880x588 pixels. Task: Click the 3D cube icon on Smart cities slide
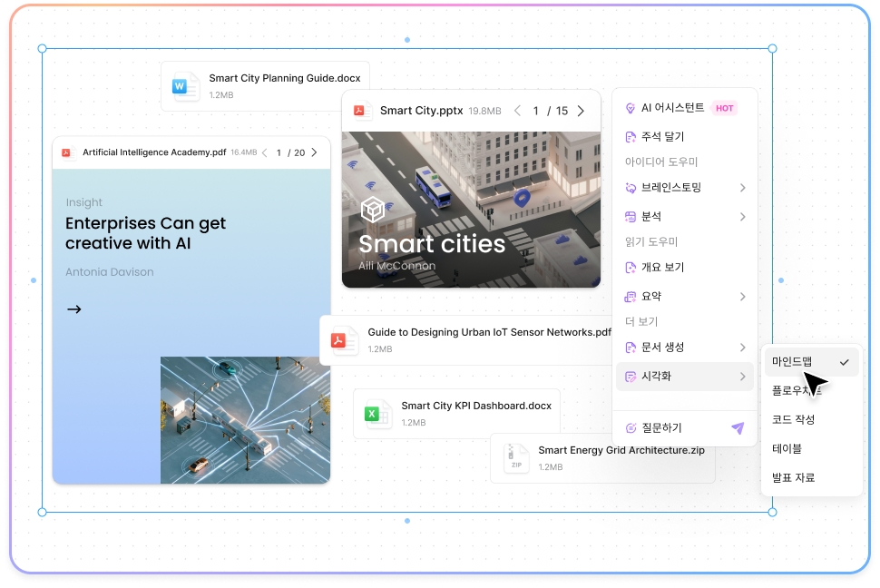click(373, 211)
